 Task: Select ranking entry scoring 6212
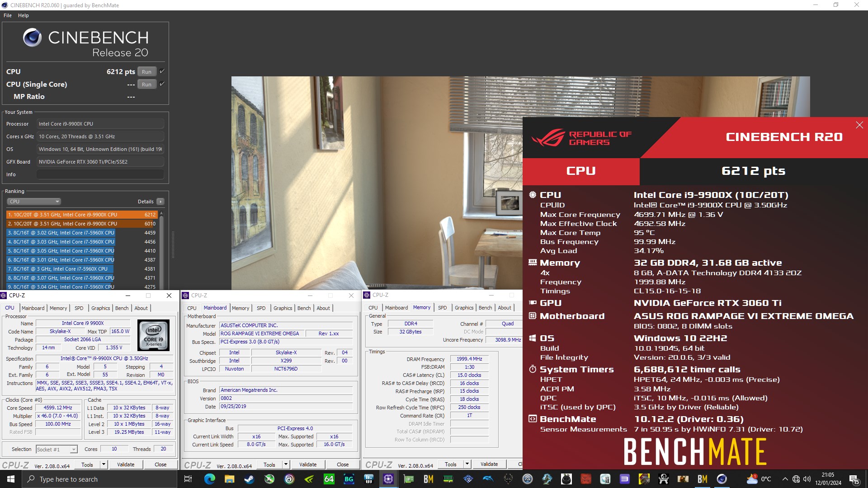[x=82, y=215]
